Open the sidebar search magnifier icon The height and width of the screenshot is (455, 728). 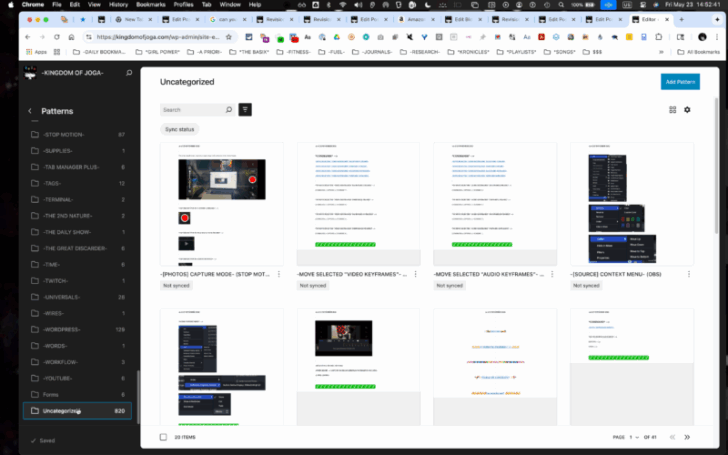tap(129, 73)
